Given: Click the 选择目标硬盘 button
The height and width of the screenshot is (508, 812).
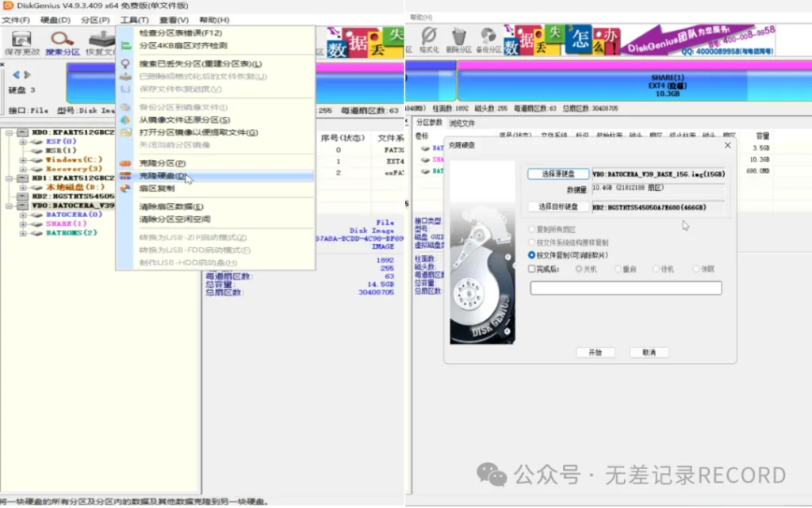Looking at the screenshot, I should [558, 206].
